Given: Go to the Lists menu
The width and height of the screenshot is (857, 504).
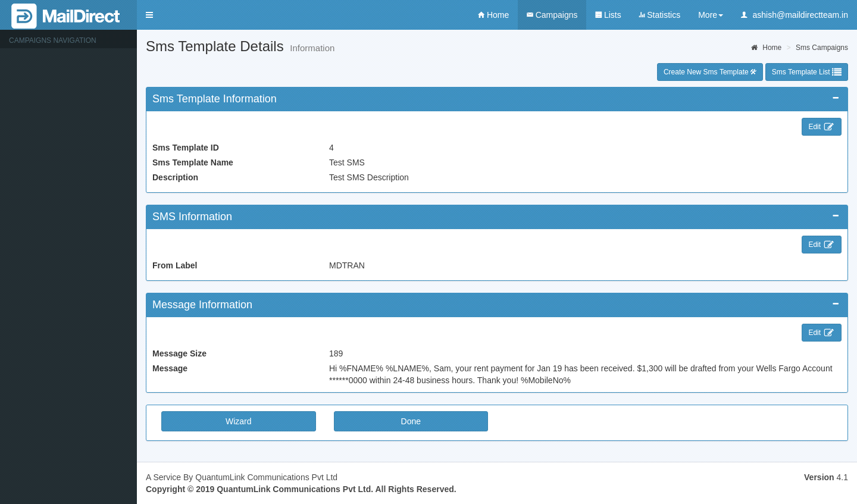Looking at the screenshot, I should coord(608,15).
